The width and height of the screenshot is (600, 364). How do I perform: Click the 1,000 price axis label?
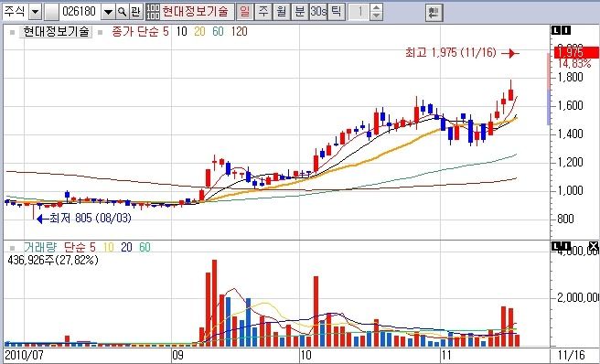570,190
